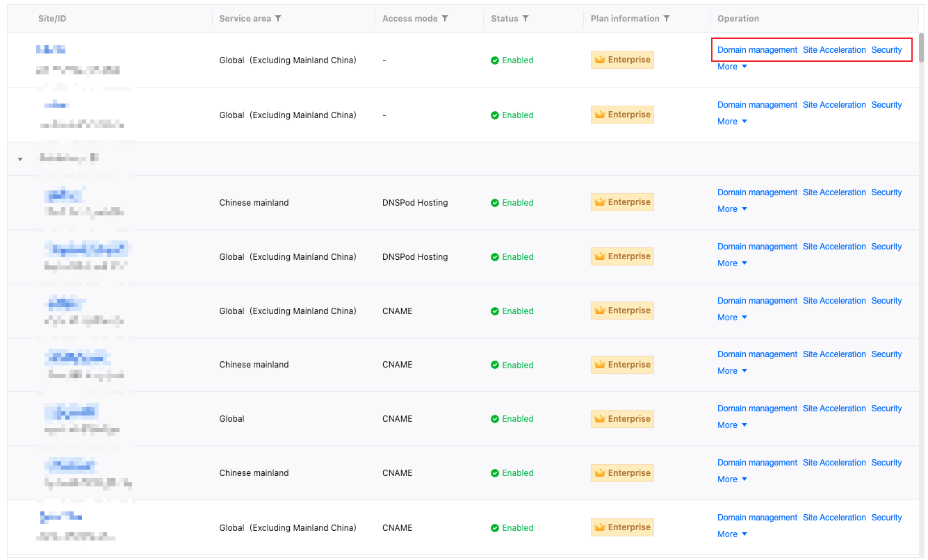Click the Enterprise crown badge in the top row
The width and height of the screenshot is (928, 560).
click(622, 60)
